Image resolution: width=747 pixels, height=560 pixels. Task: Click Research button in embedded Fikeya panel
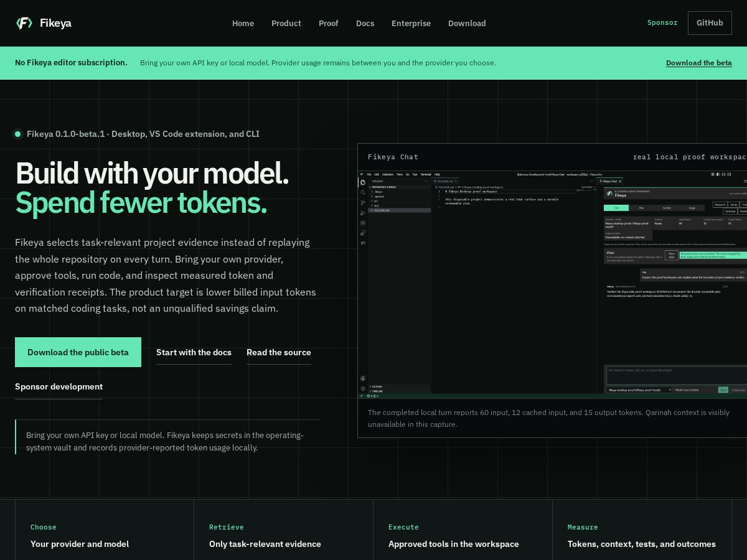720,205
